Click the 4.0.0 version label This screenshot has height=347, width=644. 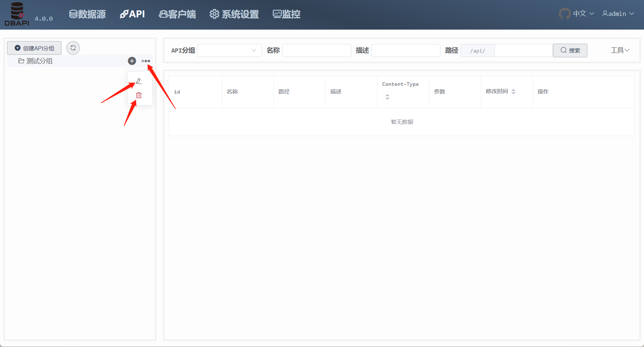(44, 18)
